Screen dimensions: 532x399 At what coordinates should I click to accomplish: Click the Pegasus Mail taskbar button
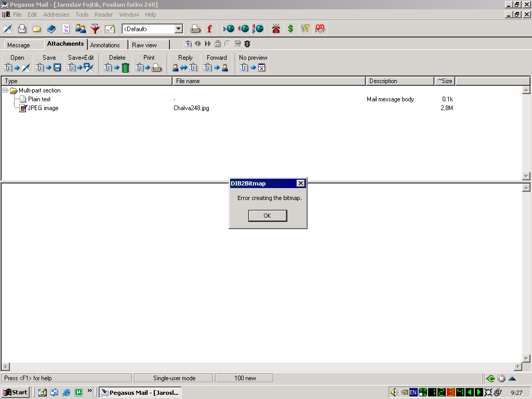pos(140,393)
